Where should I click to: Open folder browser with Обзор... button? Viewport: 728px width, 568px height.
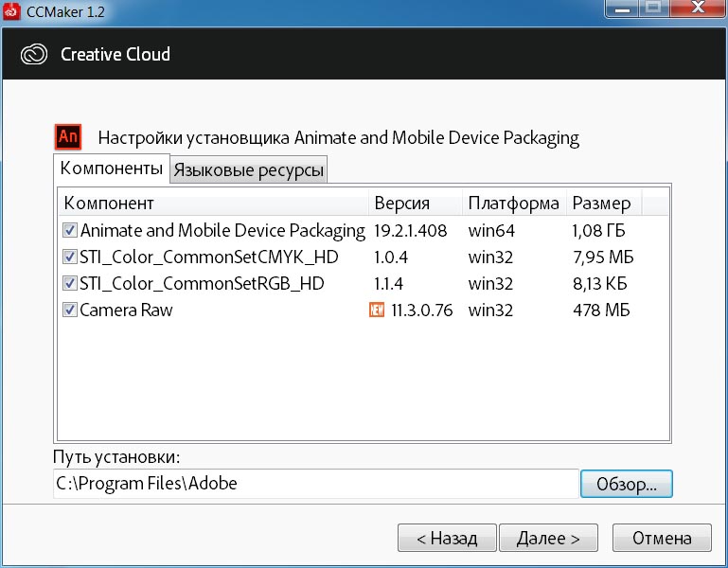pos(627,484)
